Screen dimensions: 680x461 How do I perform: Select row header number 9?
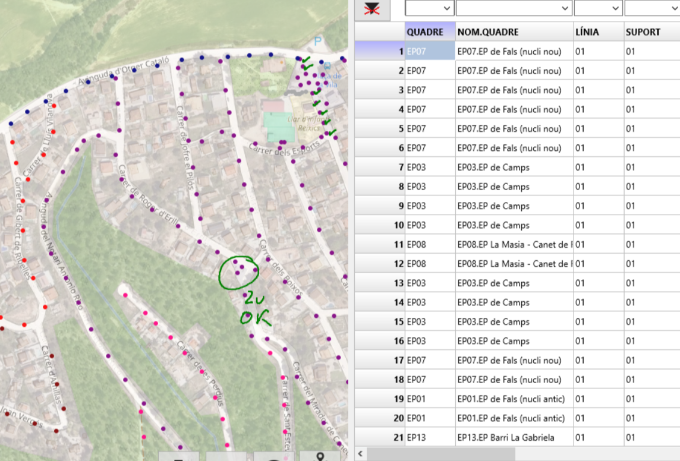pyautogui.click(x=380, y=206)
